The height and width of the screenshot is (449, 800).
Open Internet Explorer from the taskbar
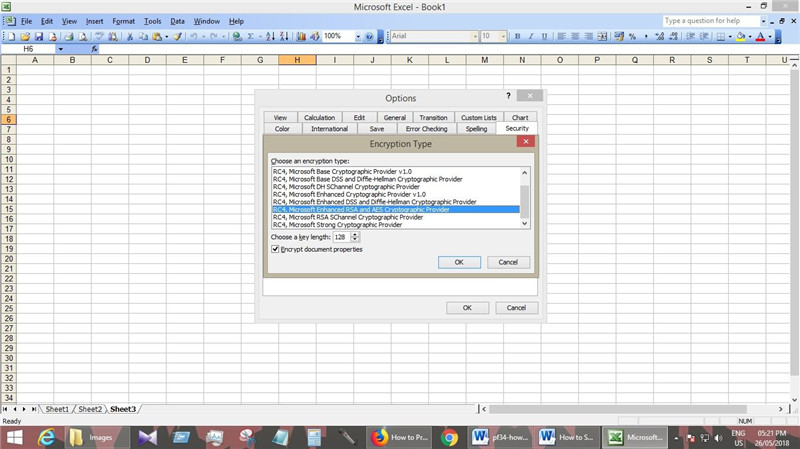click(46, 437)
